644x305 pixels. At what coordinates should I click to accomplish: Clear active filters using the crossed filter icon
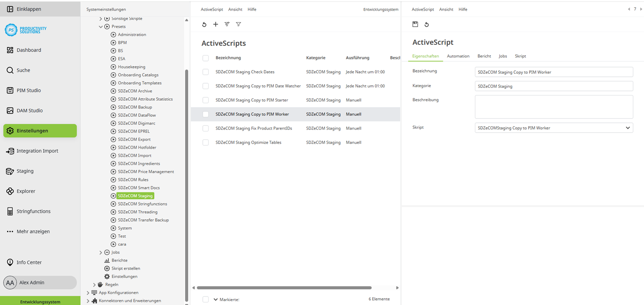point(227,24)
